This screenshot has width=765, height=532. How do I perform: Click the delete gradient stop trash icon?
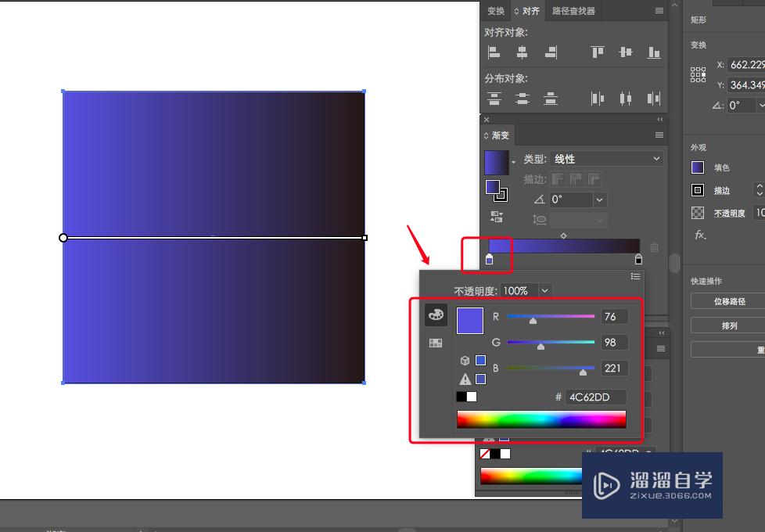point(654,247)
